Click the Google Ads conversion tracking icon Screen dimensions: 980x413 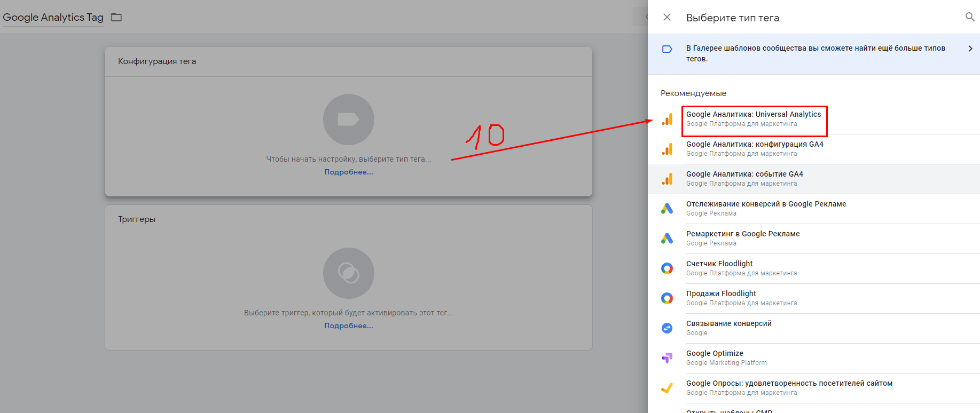667,209
